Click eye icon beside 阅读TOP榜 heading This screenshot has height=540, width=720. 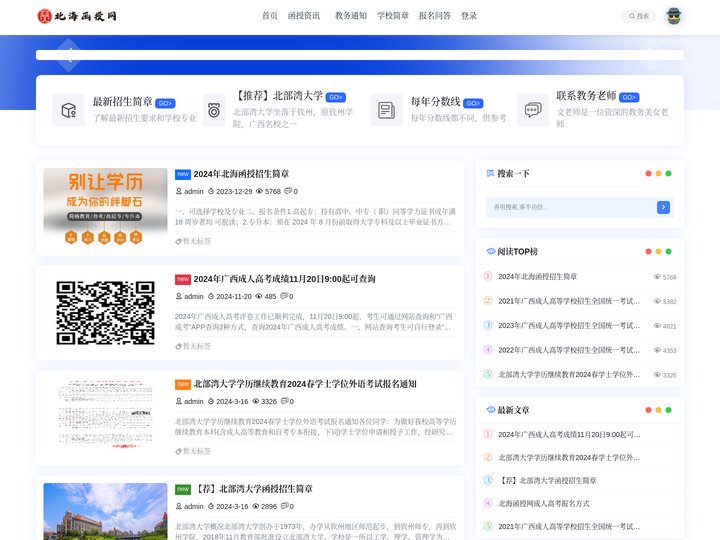coord(490,252)
